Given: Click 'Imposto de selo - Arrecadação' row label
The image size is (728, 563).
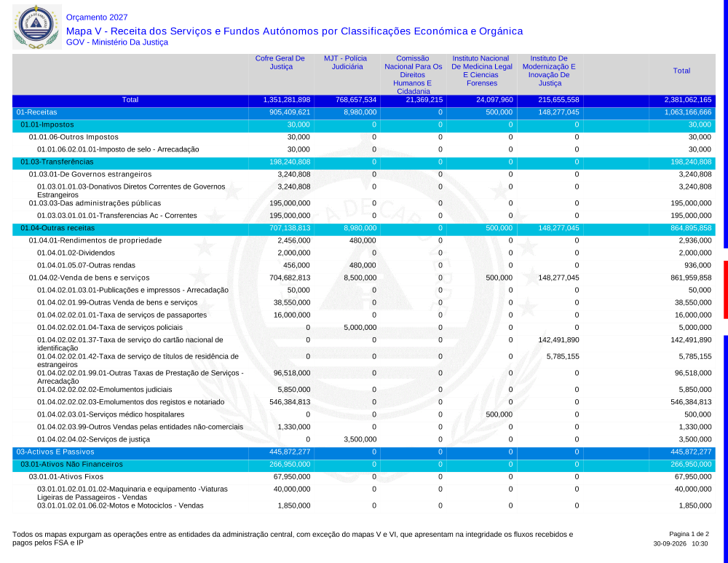Looking at the screenshot, I should point(118,149).
